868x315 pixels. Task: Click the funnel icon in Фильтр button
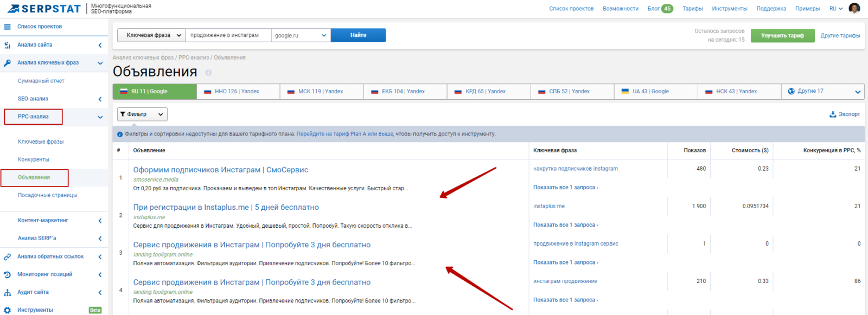[123, 114]
